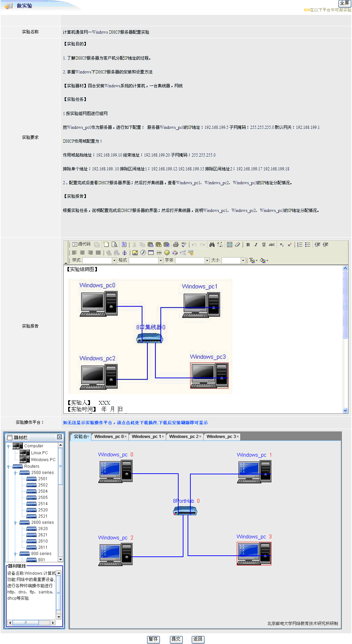Toggle underline formatting in the editor toolbar

click(264, 245)
